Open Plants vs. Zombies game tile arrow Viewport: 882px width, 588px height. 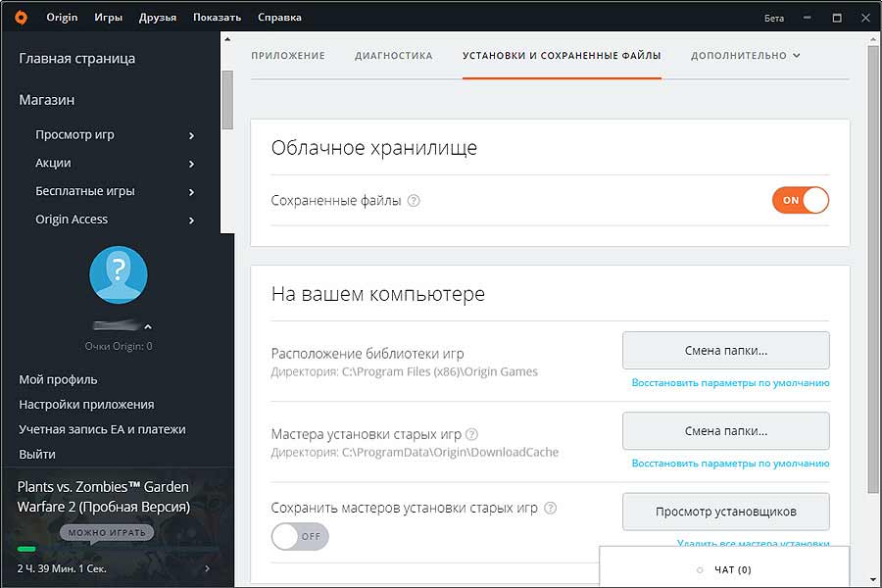point(207,568)
